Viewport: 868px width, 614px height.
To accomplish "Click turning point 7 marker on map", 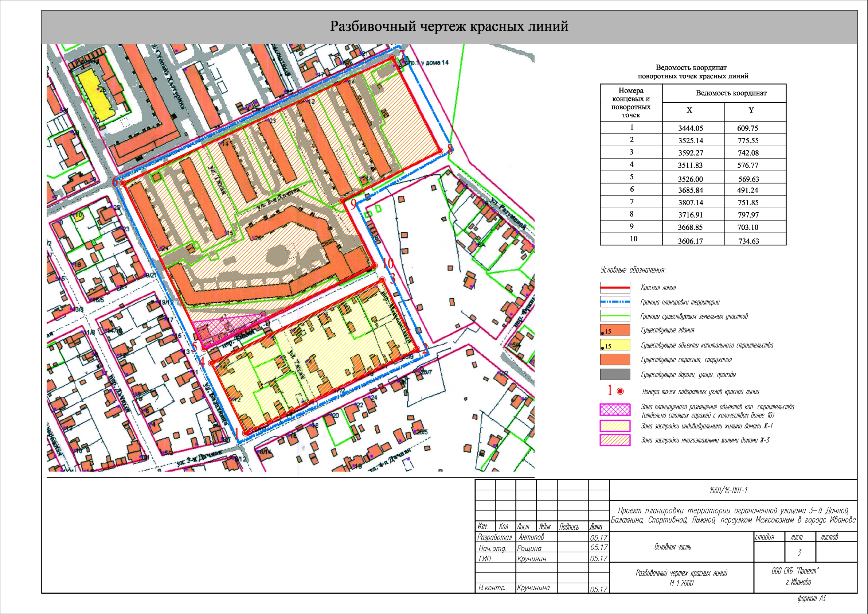I will (x=392, y=58).
